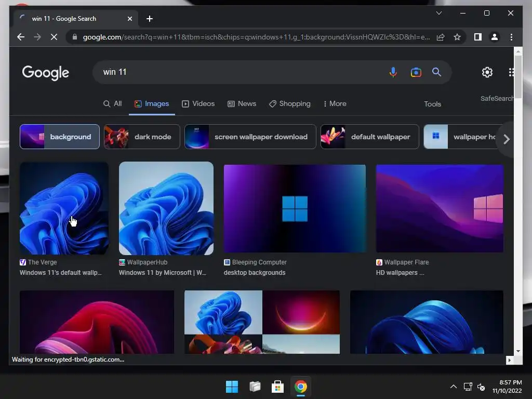Viewport: 532px width, 399px height.
Task: Start voice search with microphone icon
Action: (x=393, y=72)
